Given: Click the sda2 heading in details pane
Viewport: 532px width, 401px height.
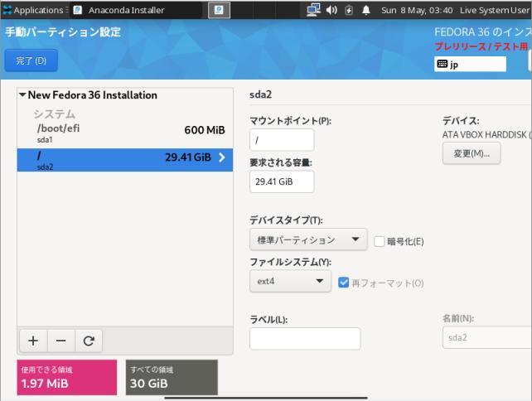Looking at the screenshot, I should click(x=260, y=94).
